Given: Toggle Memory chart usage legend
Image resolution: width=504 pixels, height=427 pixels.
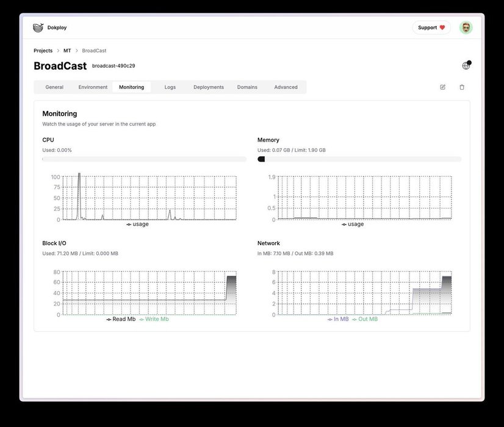Looking at the screenshot, I should click(x=353, y=224).
